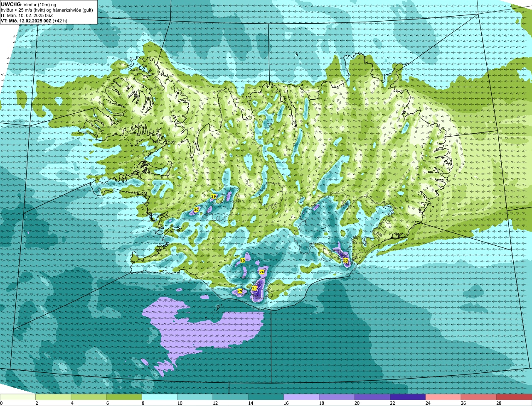This screenshot has height=406, width=532.
Task: Click the legend tick label "22"
Action: [x=392, y=403]
